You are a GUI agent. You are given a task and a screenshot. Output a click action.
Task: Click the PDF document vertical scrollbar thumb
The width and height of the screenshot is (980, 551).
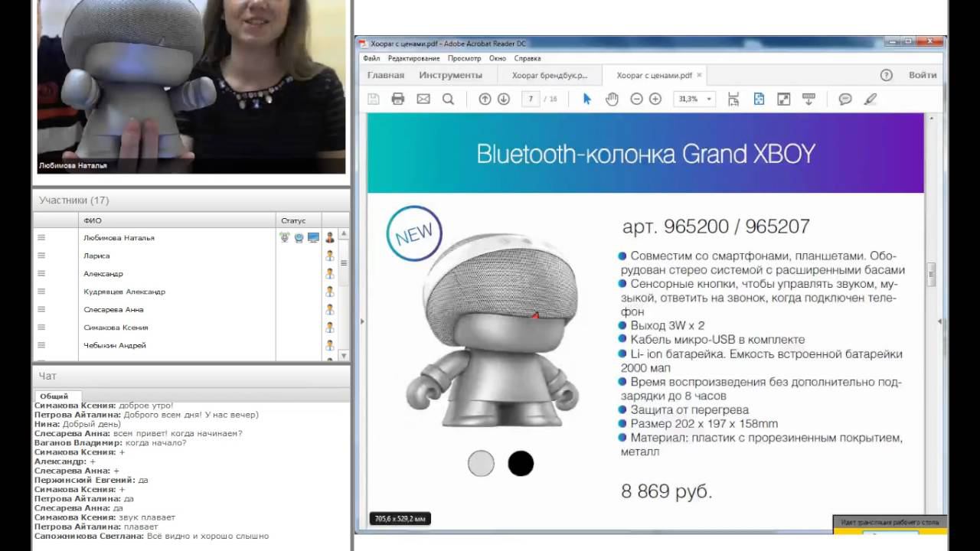pyautogui.click(x=932, y=274)
